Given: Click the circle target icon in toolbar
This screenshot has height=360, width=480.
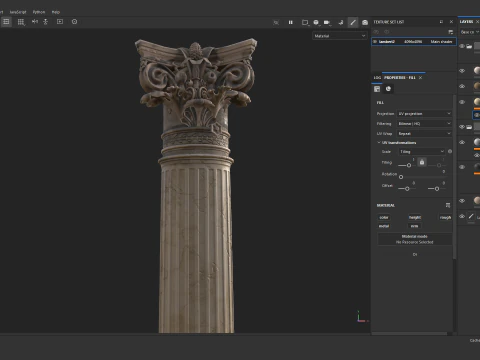Looking at the screenshot, I should (x=74, y=22).
